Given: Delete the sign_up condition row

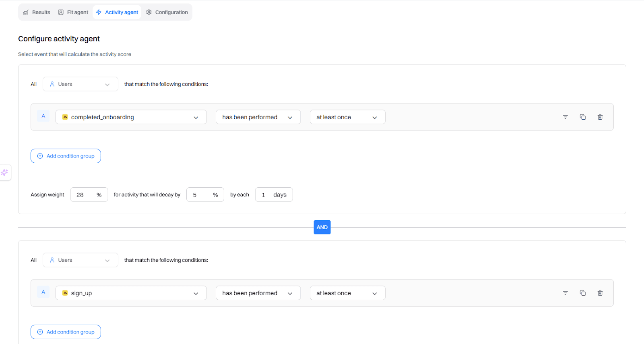Looking at the screenshot, I should pyautogui.click(x=600, y=293).
